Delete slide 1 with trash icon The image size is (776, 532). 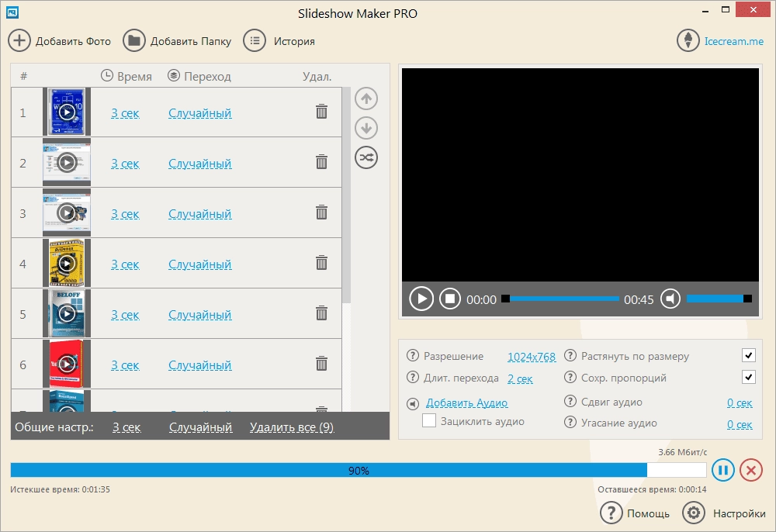[322, 112]
